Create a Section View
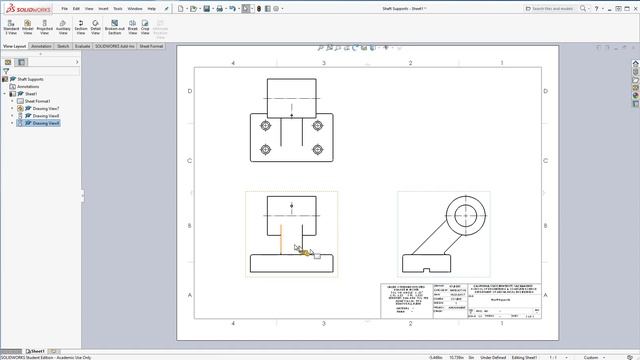 81,27
